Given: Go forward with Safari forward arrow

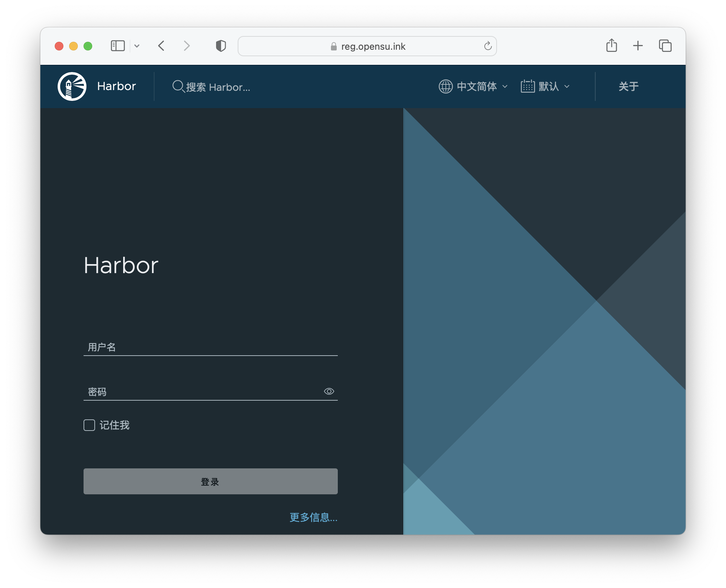Looking at the screenshot, I should [187, 46].
